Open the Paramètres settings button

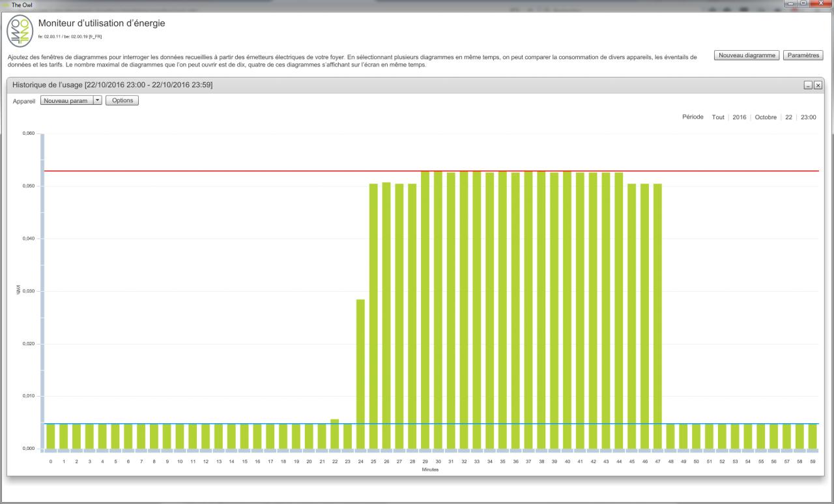[x=803, y=55]
